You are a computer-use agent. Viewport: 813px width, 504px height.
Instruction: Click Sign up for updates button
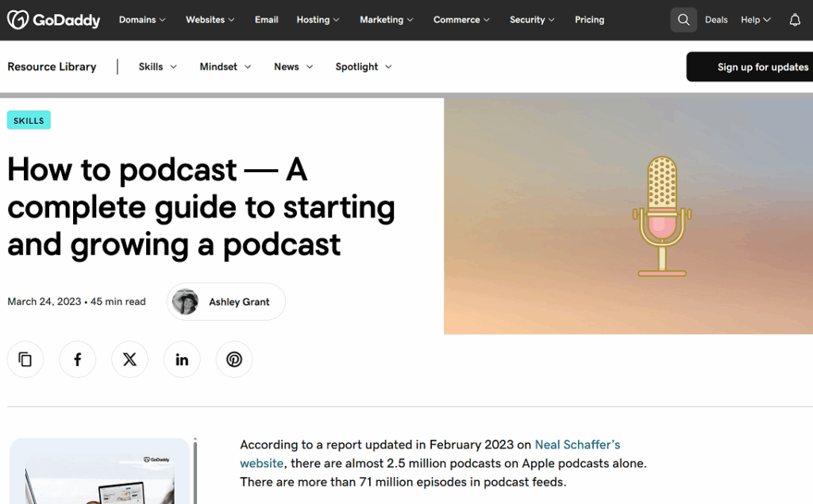[754, 67]
